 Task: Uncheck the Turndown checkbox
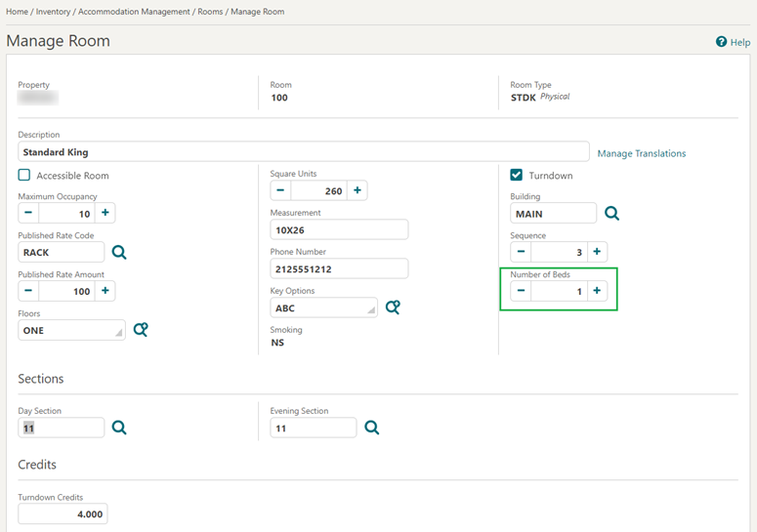click(516, 175)
